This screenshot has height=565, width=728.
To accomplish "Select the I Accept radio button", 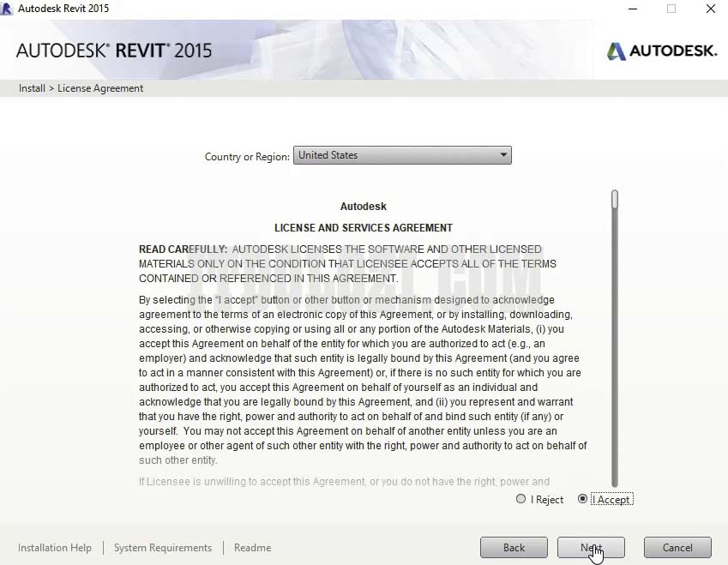I will pos(584,499).
